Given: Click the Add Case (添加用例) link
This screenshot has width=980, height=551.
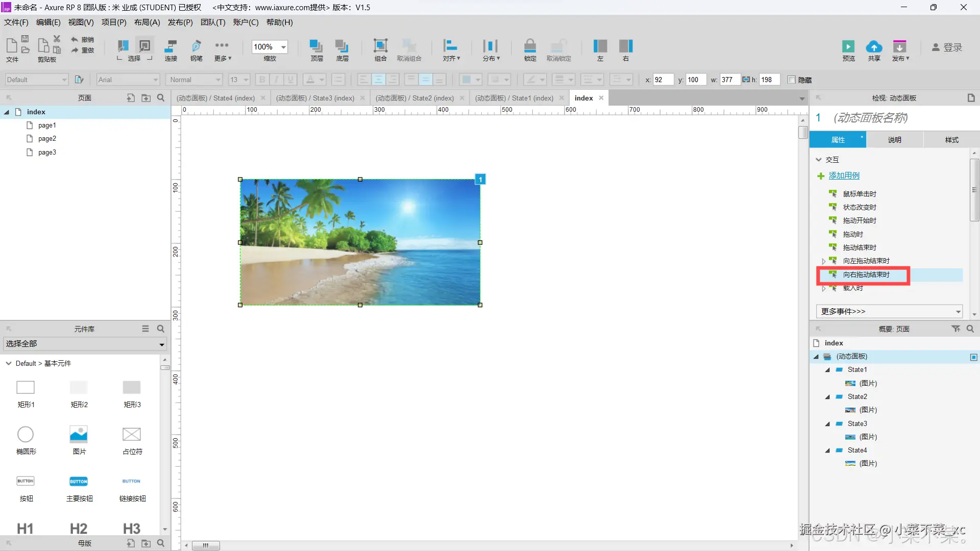Looking at the screenshot, I should 844,176.
